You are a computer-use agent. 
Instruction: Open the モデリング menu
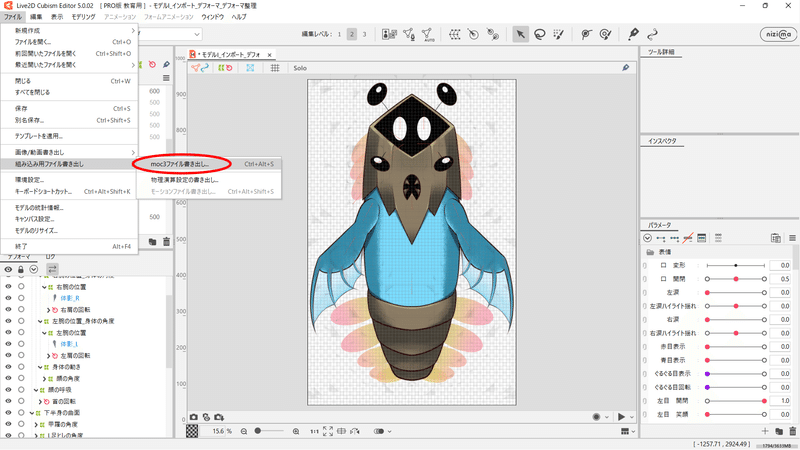pyautogui.click(x=83, y=17)
